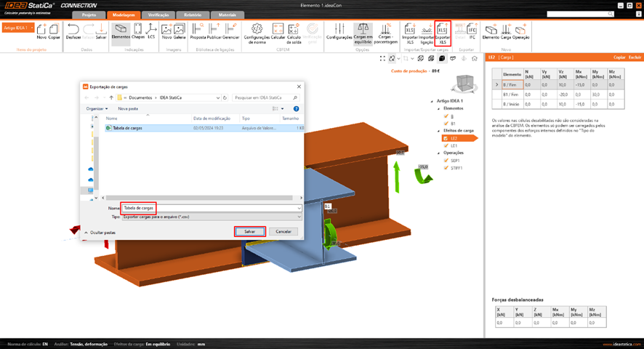Toggle the B1 element checkbox
This screenshot has width=644, height=349.
(446, 124)
